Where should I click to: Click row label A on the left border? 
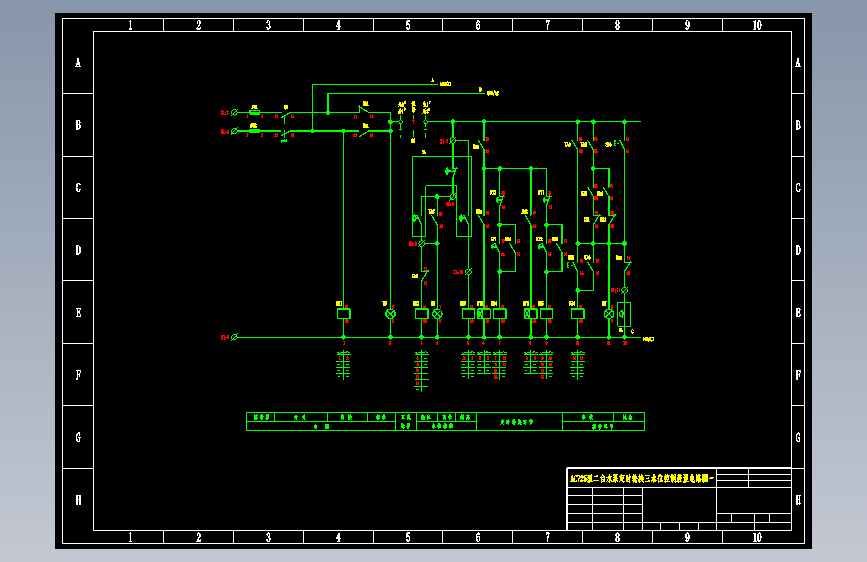tap(78, 63)
